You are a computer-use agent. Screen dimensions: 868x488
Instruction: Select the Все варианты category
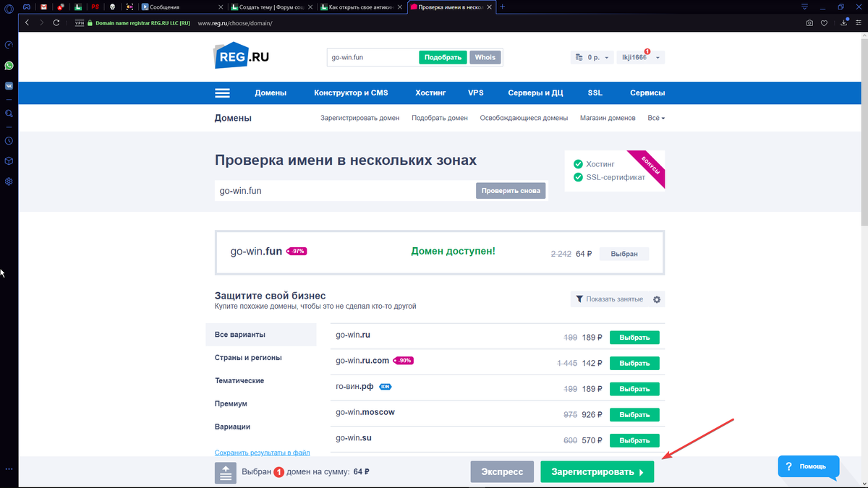[261, 335]
